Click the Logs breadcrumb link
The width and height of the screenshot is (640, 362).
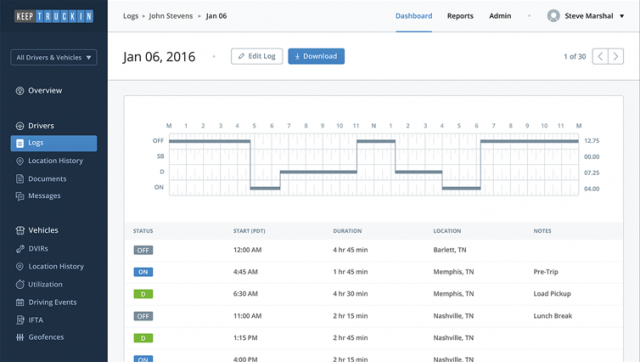(131, 16)
